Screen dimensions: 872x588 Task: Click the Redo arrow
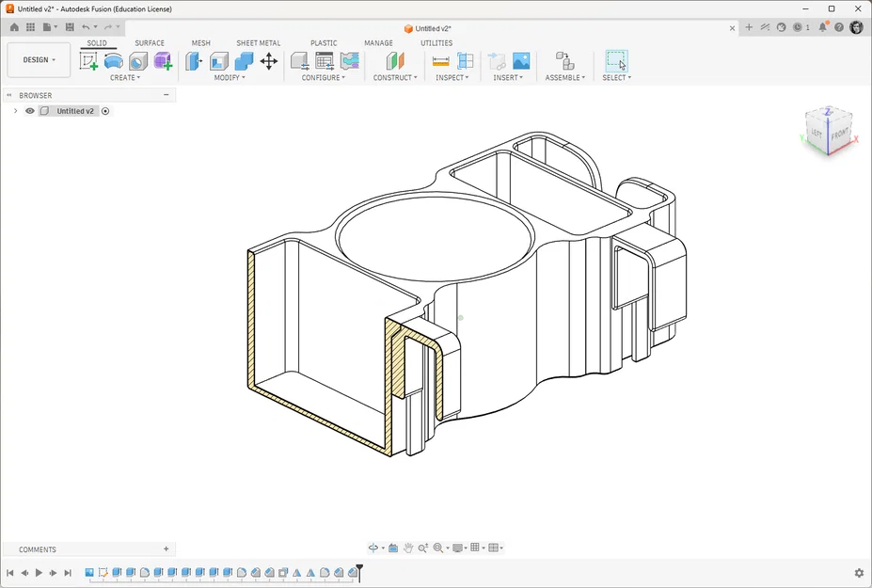click(x=108, y=27)
